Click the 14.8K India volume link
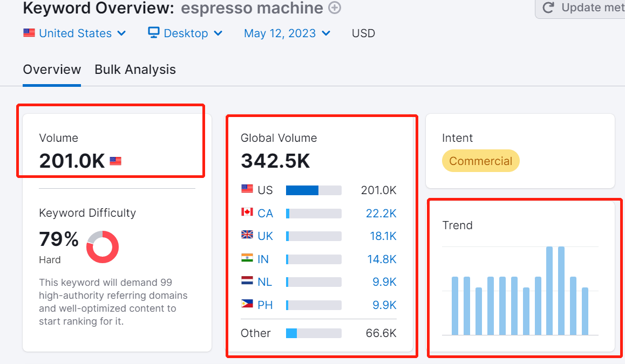 [382, 259]
